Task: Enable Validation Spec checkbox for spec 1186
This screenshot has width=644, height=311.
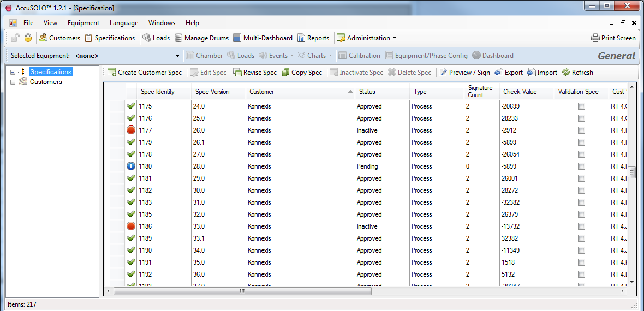Action: (x=581, y=226)
